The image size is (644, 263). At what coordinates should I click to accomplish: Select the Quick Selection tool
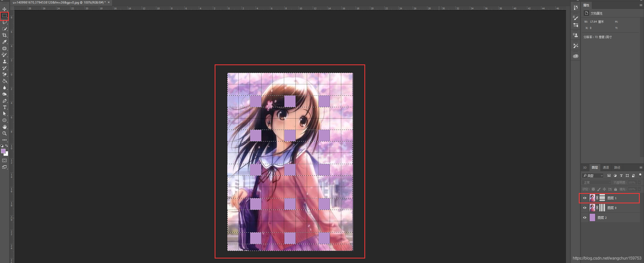click(5, 29)
